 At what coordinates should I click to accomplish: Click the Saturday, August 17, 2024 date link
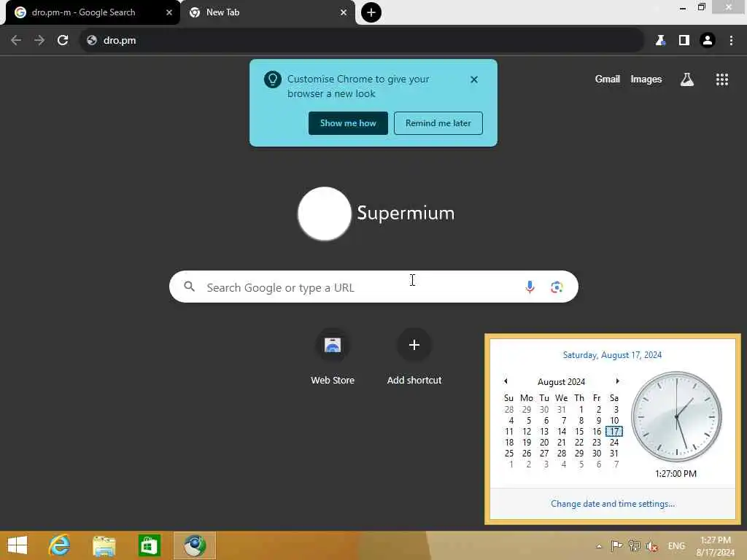coord(612,355)
